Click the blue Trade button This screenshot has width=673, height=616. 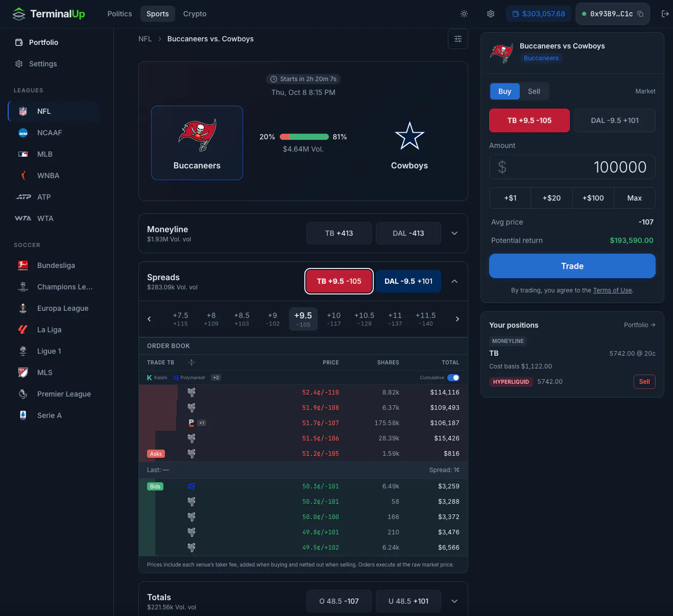572,266
